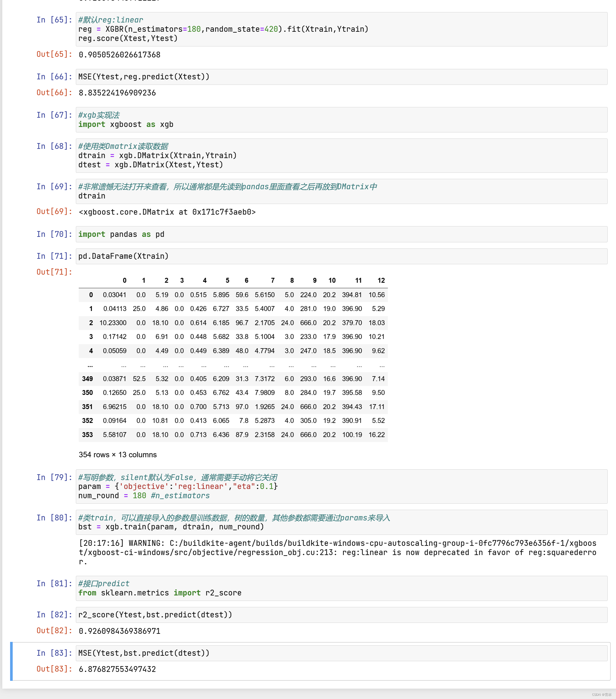Image resolution: width=616 pixels, height=699 pixels.
Task: Click the Out[71] prompt label
Action: pyautogui.click(x=54, y=272)
